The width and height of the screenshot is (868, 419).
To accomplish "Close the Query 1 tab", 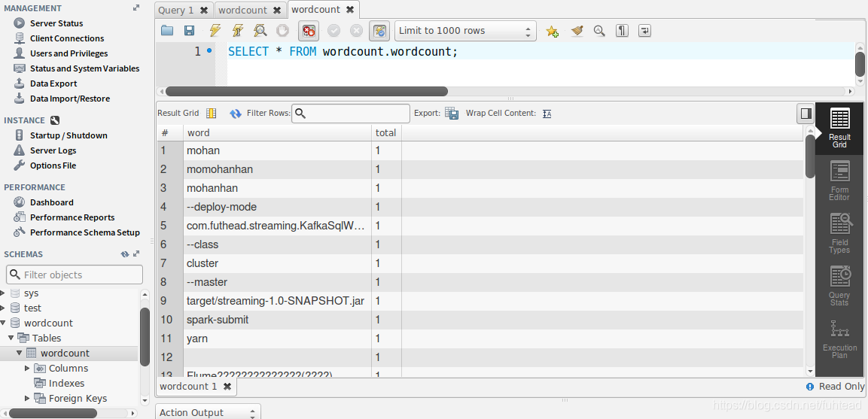I will [x=204, y=10].
